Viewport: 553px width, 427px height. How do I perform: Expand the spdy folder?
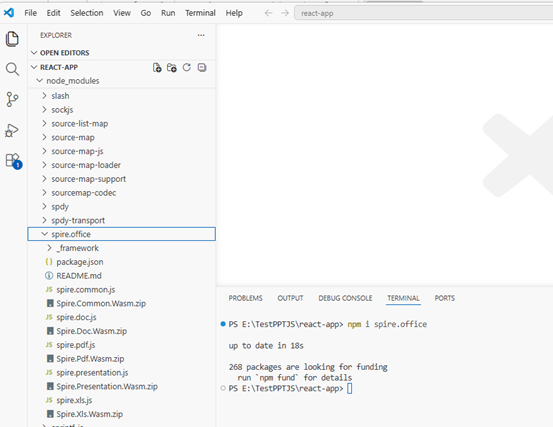point(122,206)
